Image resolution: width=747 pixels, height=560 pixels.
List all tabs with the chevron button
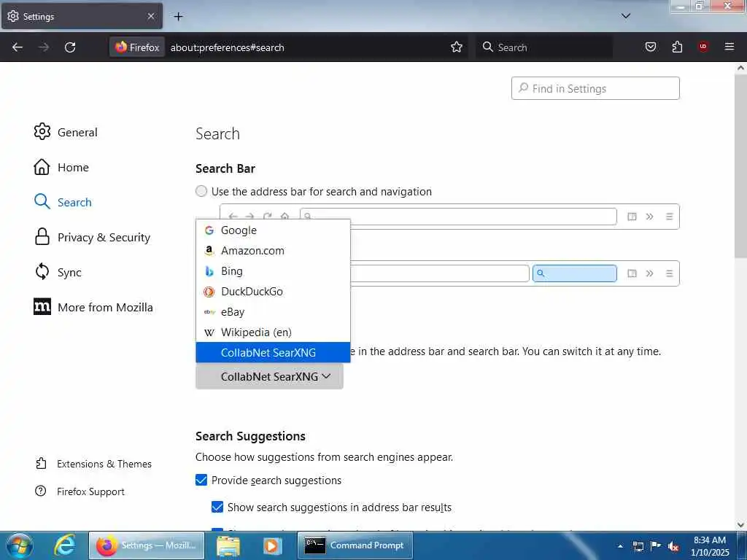pyautogui.click(x=626, y=16)
